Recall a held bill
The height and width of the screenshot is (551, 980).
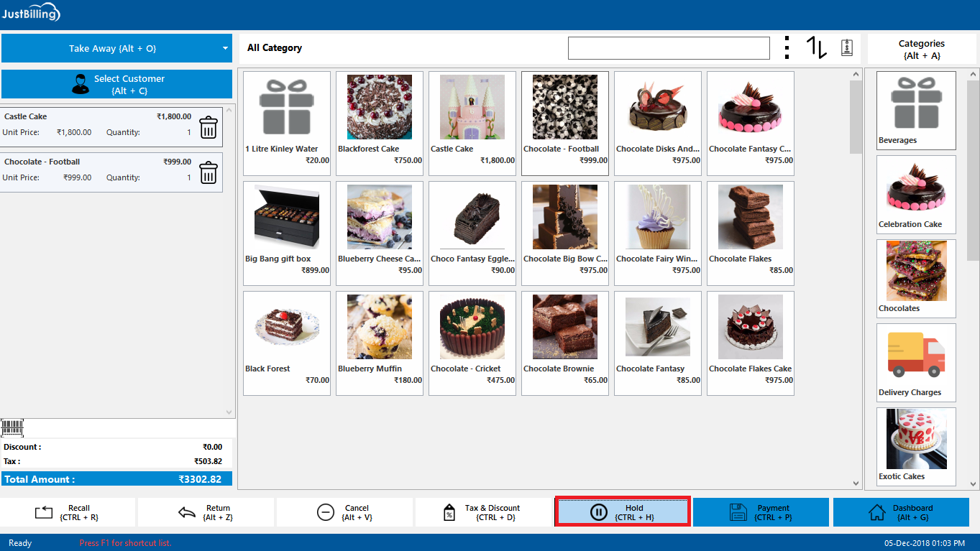[68, 512]
